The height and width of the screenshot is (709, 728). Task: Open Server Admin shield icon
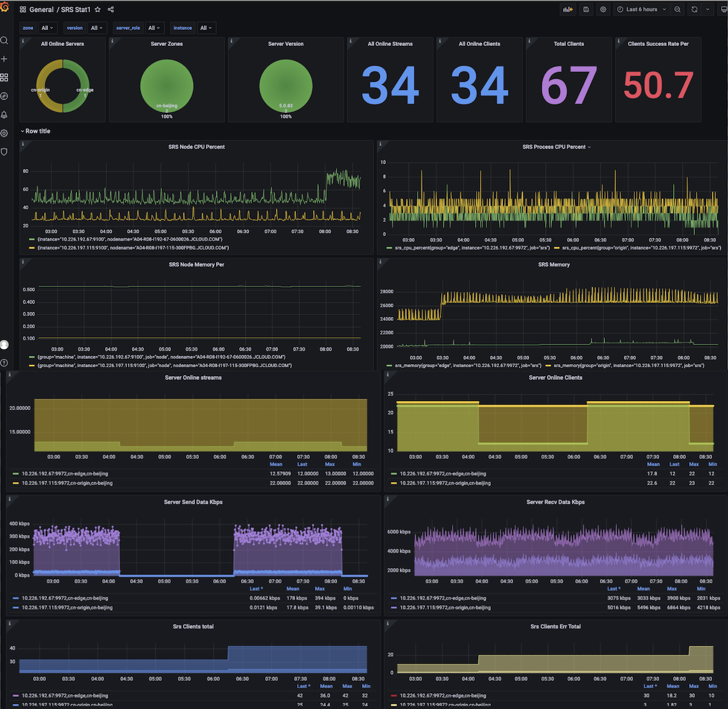coord(4,152)
